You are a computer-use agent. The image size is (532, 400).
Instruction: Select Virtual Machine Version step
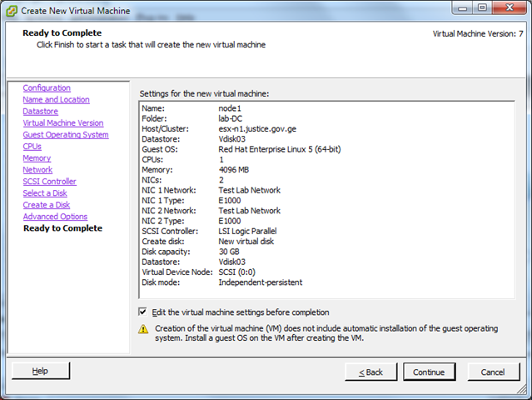[63, 122]
